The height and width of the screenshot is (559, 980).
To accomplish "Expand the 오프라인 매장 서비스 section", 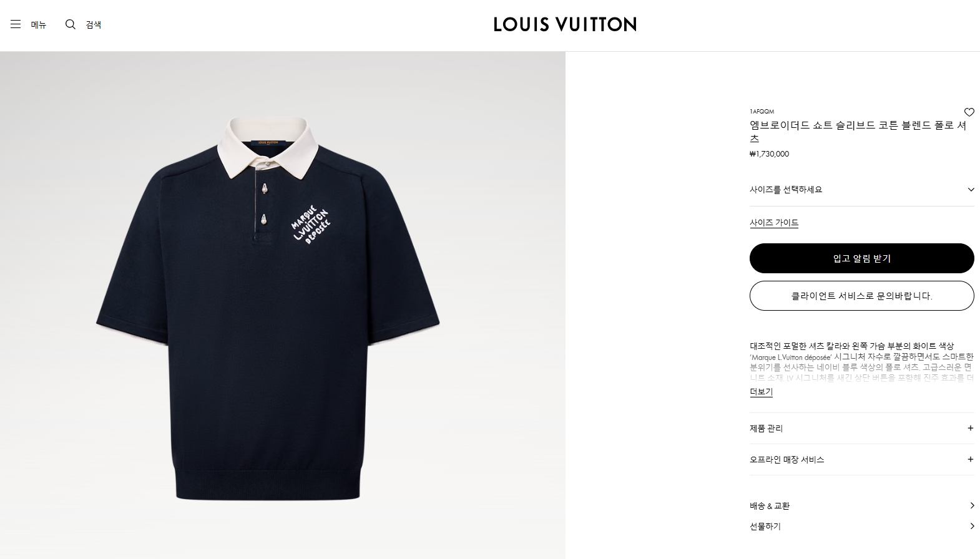I will [861, 460].
